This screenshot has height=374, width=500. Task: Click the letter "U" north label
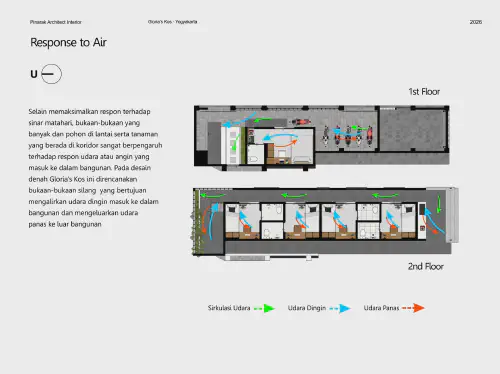(34, 74)
